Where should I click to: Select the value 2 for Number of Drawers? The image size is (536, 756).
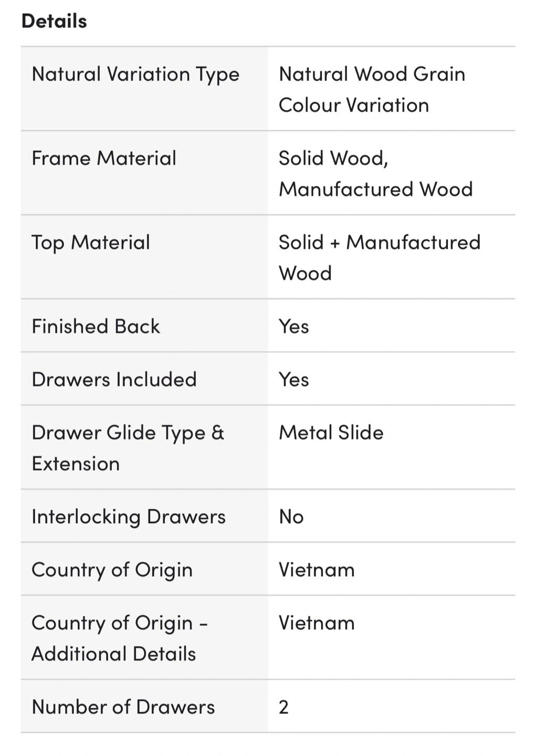tap(283, 707)
